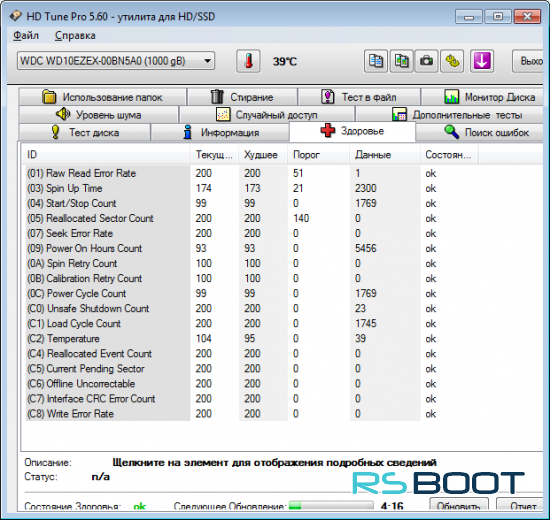Click the purple download arrow icon
550x520 pixels.
point(482,61)
